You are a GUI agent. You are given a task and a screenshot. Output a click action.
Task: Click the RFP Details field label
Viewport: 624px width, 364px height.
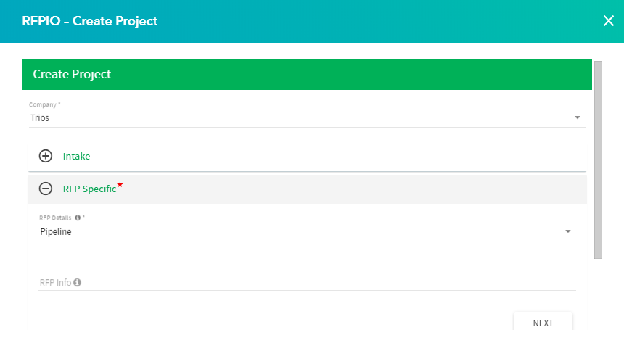coord(55,218)
